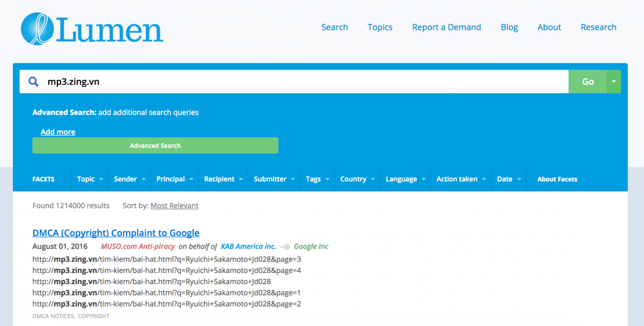Click the URL ending in page=1
The width and height of the screenshot is (644, 326).
tap(167, 293)
